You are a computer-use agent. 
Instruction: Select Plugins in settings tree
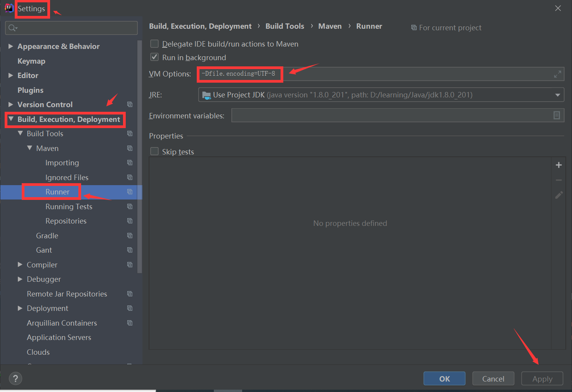(x=30, y=90)
